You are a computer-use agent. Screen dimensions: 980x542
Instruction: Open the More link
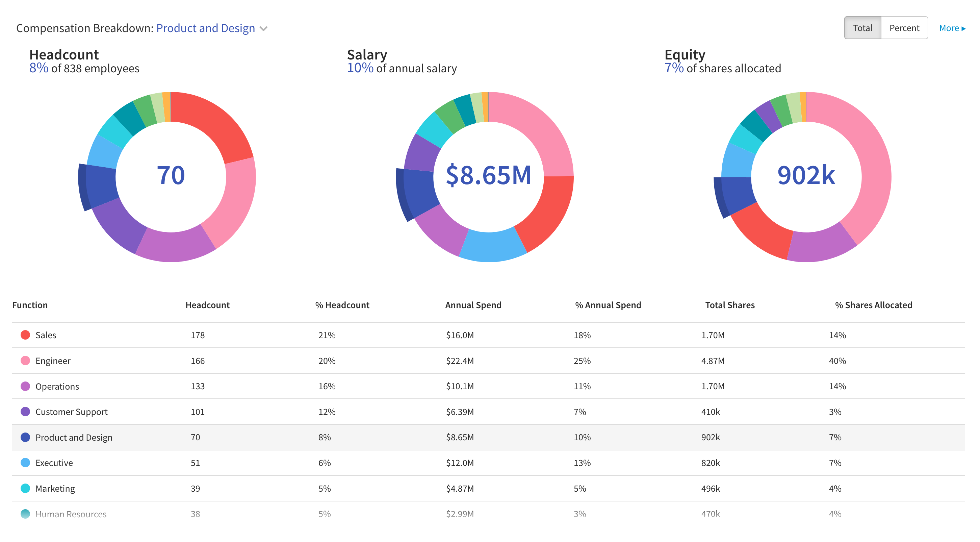pyautogui.click(x=952, y=28)
